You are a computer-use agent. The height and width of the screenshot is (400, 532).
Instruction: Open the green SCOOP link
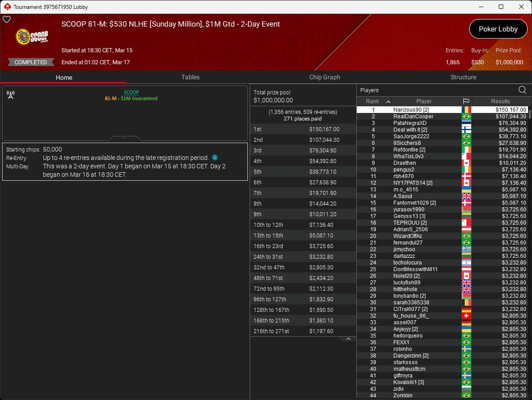[x=131, y=92]
